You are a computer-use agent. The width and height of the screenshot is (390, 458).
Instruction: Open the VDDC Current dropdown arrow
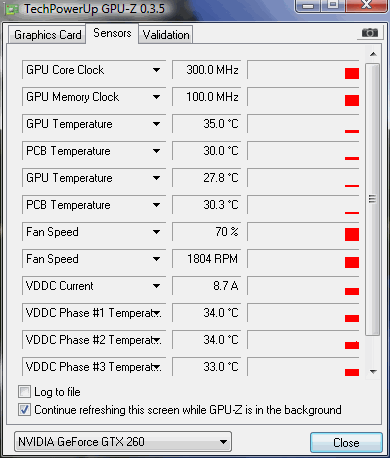156,286
